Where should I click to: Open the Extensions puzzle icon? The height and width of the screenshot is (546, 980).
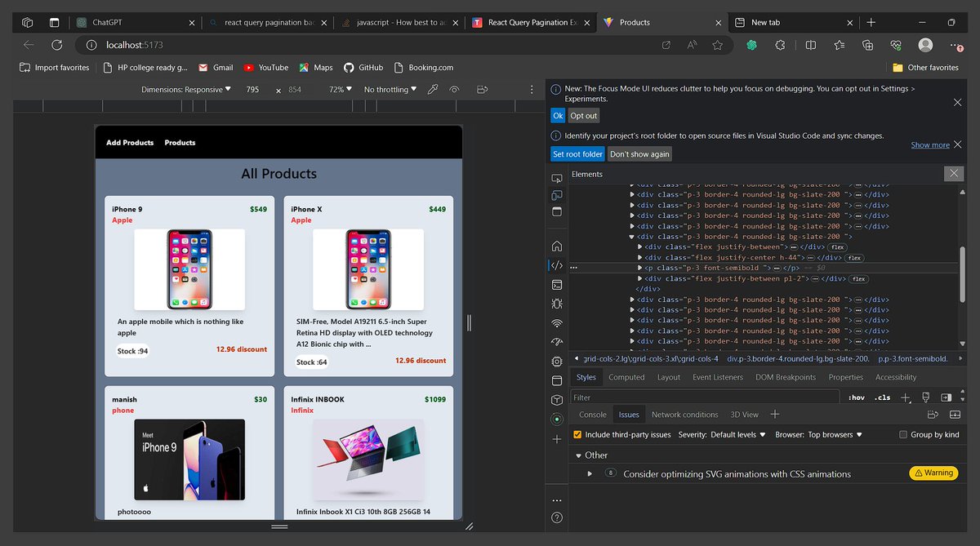780,45
